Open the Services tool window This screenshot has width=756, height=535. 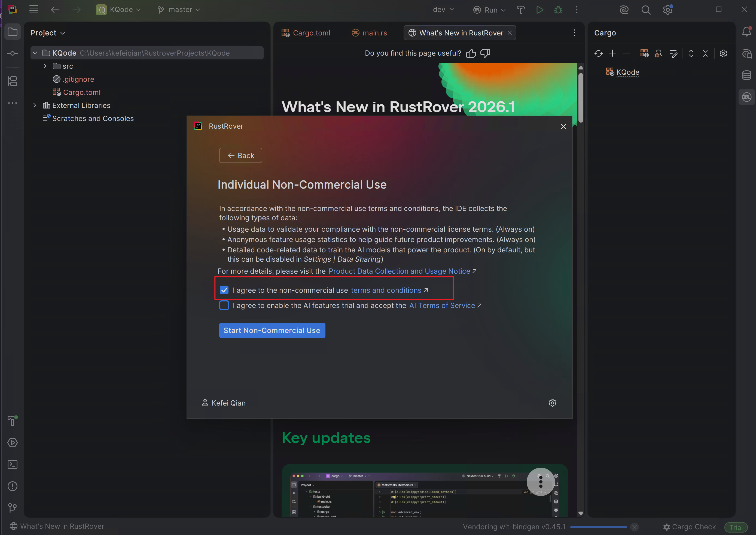(x=13, y=442)
